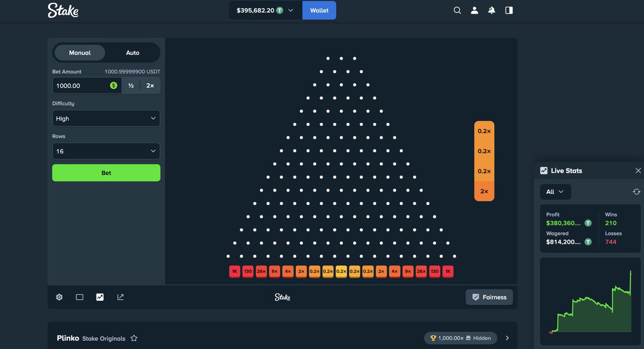The image size is (644, 349).
Task: Open the user profile icon
Action: pyautogui.click(x=474, y=10)
